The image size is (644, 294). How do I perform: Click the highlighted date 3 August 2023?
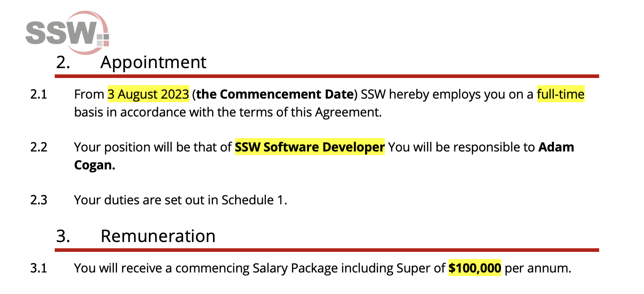148,95
